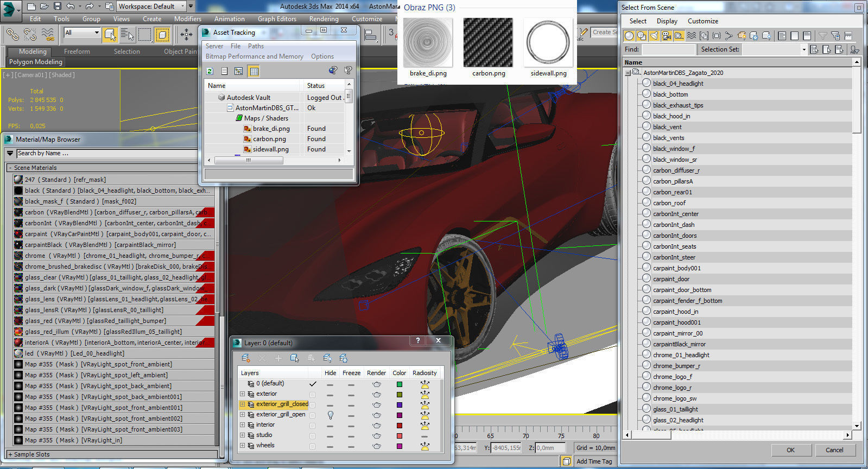Open Select by Name tool
Image resolution: width=868 pixels, height=469 pixels.
(x=127, y=34)
